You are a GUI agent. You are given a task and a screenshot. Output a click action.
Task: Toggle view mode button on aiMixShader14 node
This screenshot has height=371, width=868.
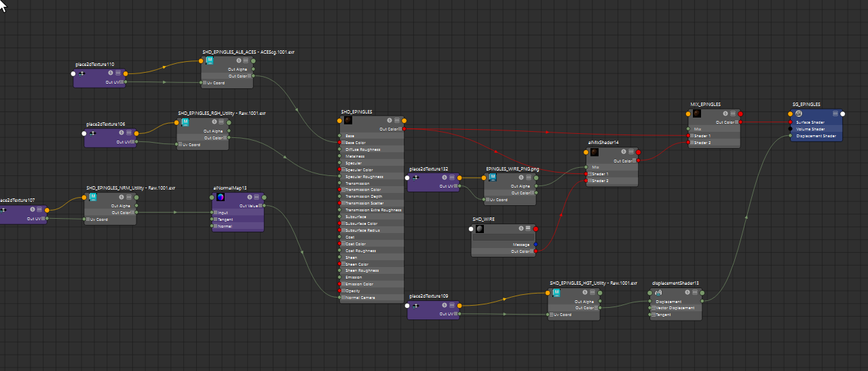tap(630, 152)
